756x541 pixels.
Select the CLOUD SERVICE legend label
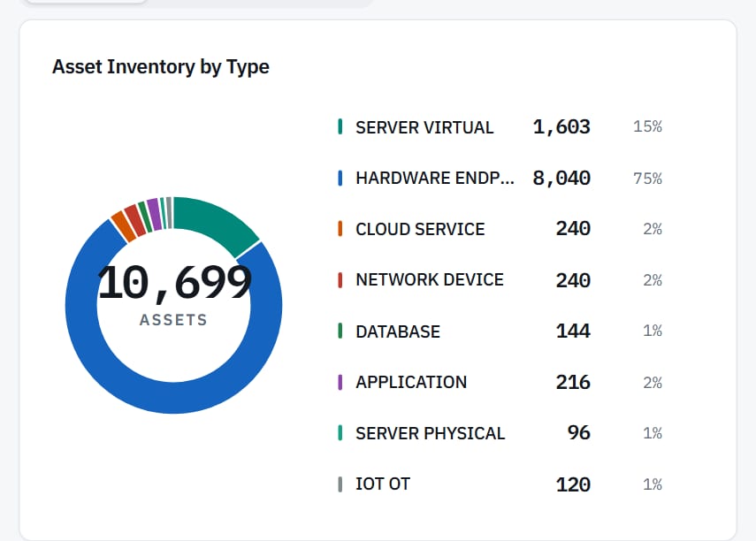(x=420, y=229)
